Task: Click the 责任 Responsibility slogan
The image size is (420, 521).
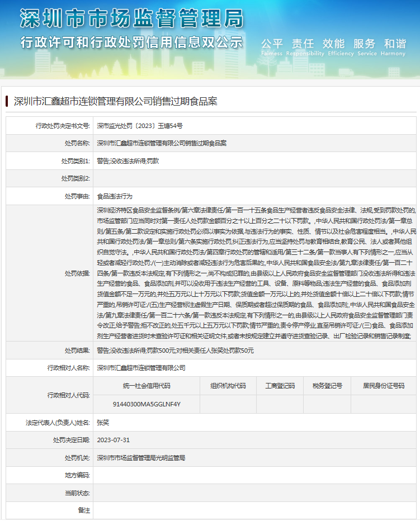Action: (305, 47)
